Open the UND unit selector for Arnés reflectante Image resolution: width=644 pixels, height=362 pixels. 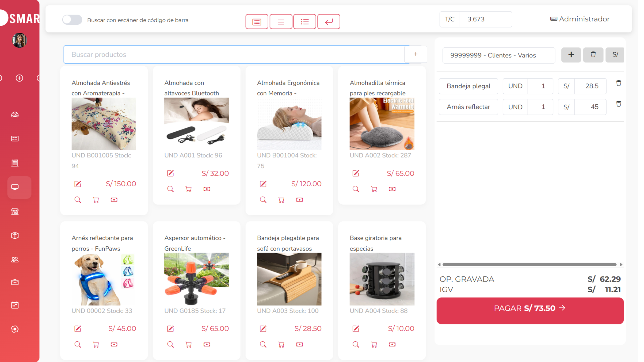point(515,107)
